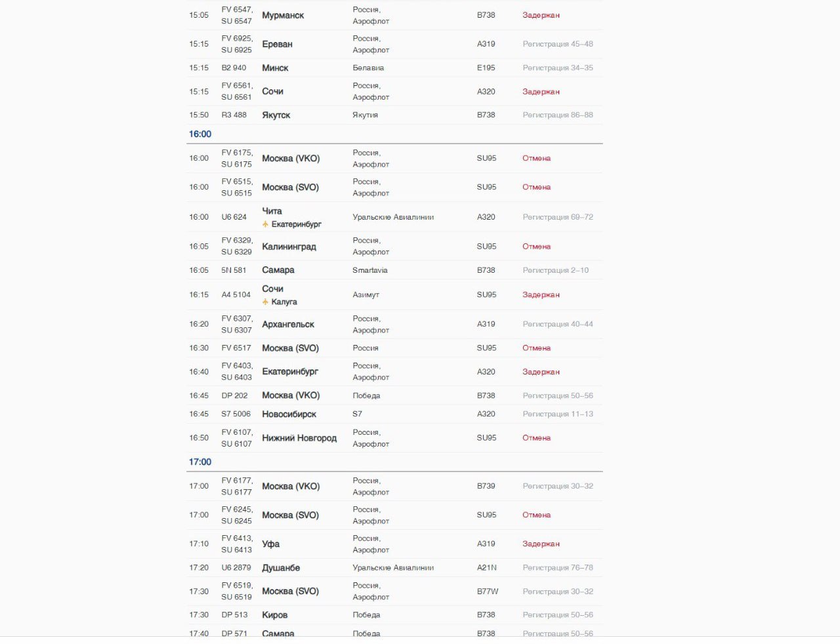Click the Задержан status for Мурманск flight
This screenshot has width=840, height=644.
coord(541,15)
